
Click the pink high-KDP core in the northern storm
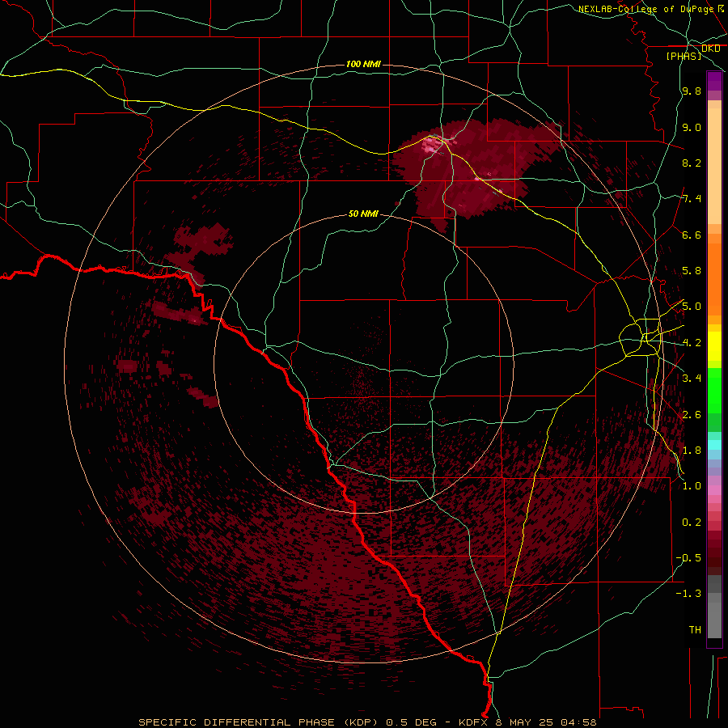click(432, 146)
